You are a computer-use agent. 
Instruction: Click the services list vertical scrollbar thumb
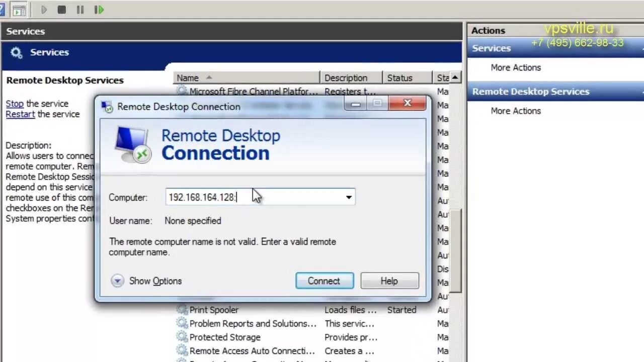455,250
